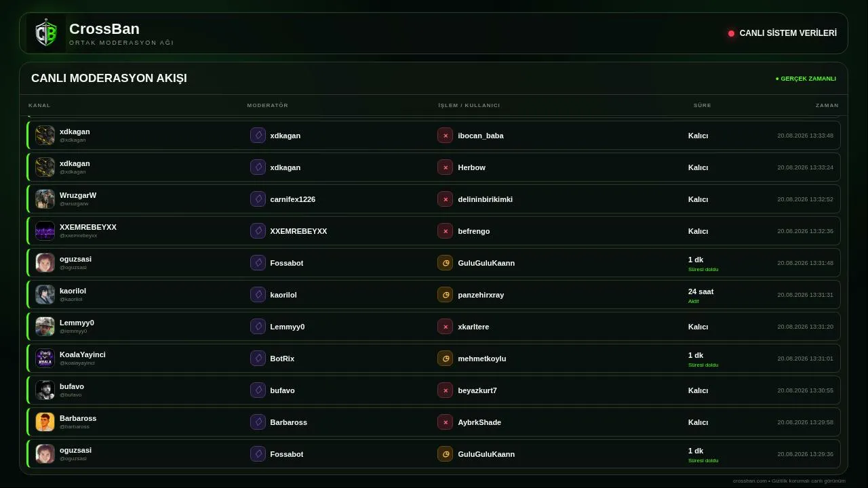Click the SÜRE column header

click(x=703, y=105)
